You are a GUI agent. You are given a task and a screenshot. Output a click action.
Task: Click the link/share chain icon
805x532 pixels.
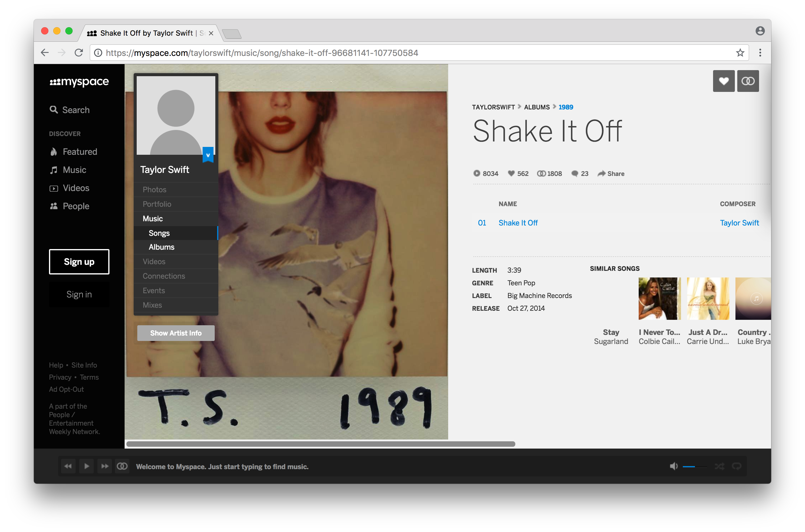pyautogui.click(x=748, y=81)
